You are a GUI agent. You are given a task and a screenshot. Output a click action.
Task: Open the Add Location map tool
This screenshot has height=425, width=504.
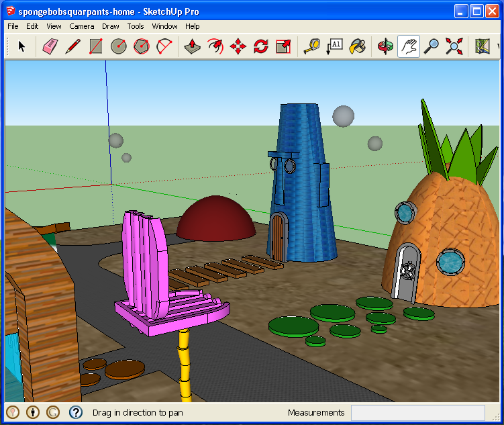click(x=483, y=46)
